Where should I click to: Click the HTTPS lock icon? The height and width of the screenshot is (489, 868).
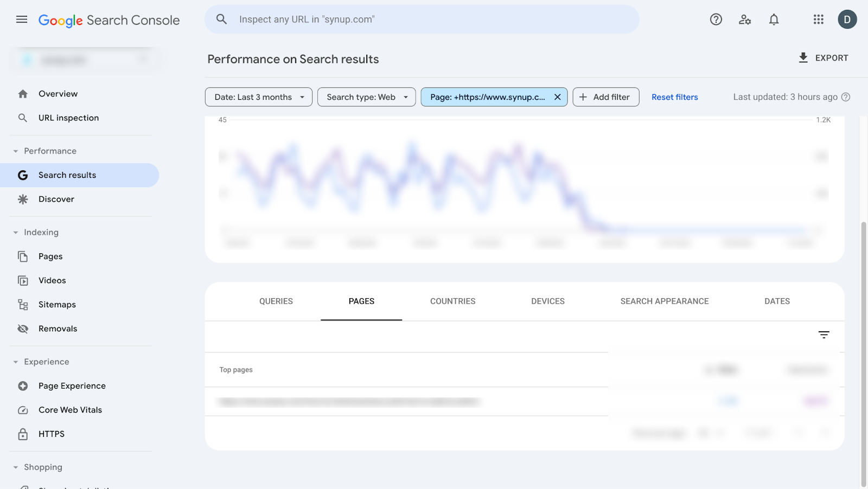tap(23, 434)
